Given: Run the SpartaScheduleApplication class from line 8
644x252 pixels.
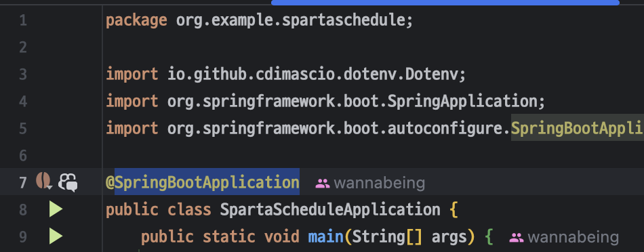Looking at the screenshot, I should click(56, 209).
